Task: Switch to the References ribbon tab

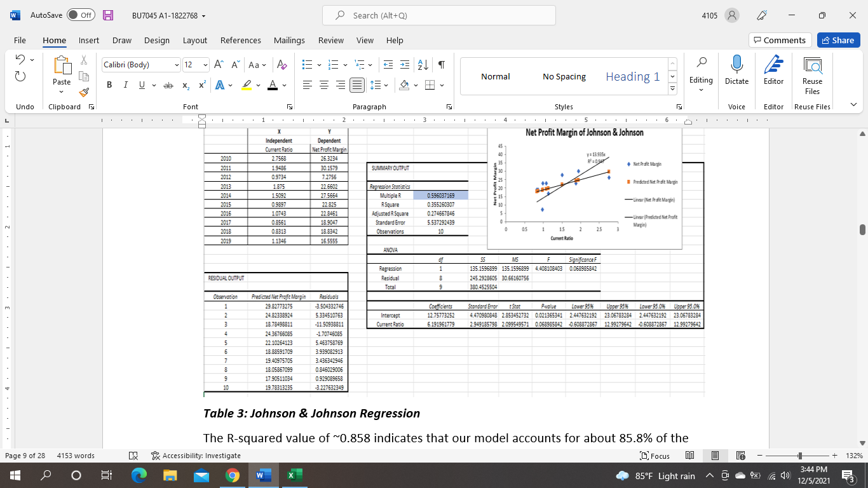Action: point(240,40)
